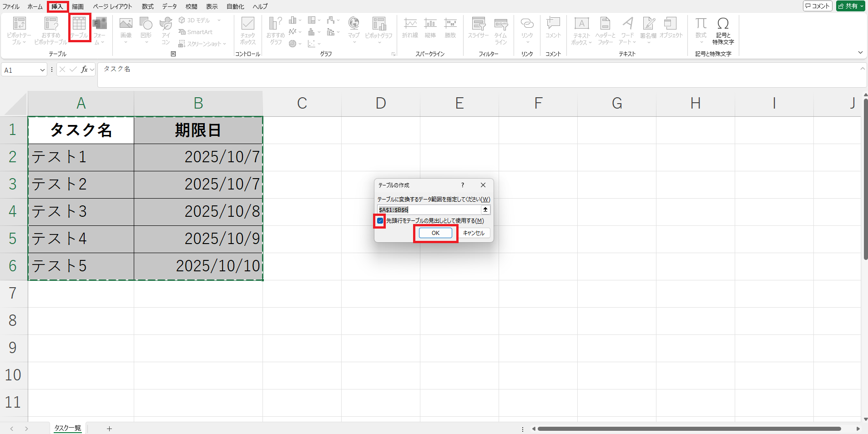Uncheck 先頭行をテーブルの見出しとして使用する checkbox
868x434 pixels.
click(x=380, y=221)
